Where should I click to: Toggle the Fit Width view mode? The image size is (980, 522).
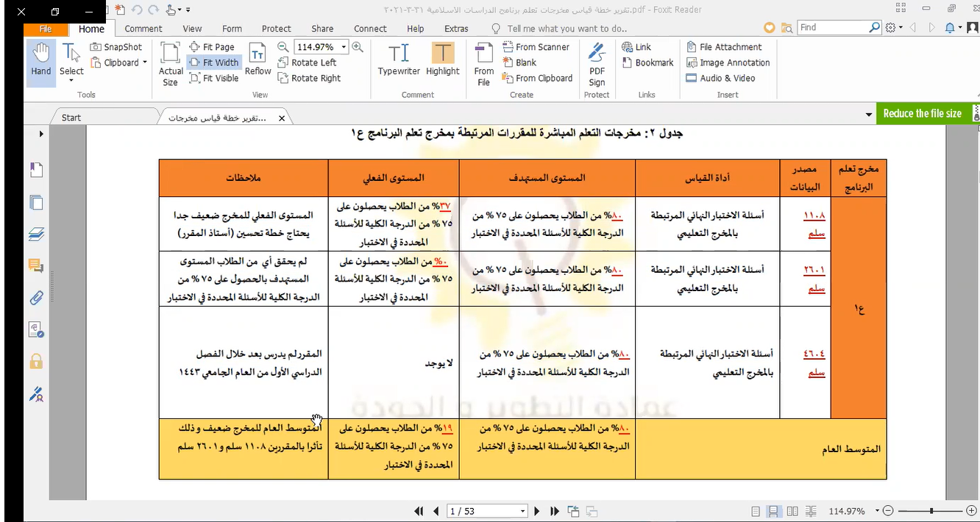pos(214,62)
